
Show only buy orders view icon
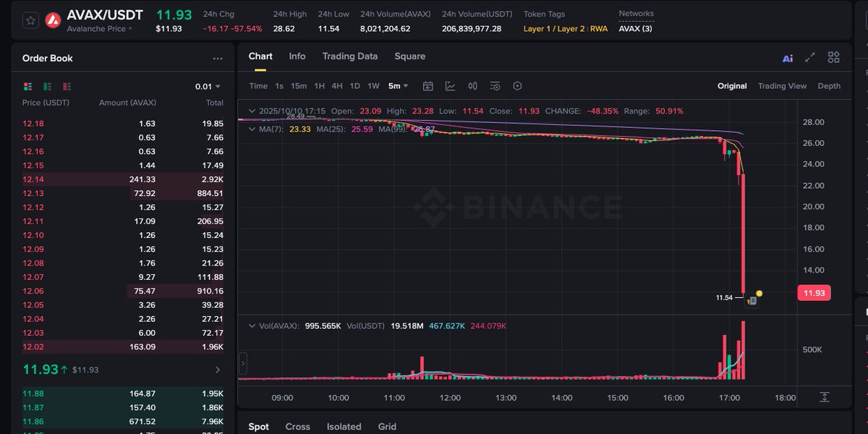coord(46,86)
